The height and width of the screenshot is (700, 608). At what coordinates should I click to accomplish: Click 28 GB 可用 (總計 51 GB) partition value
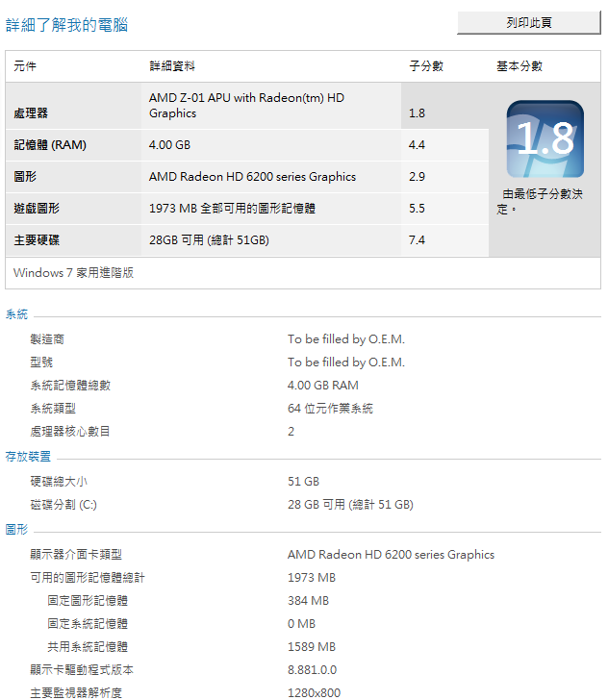pos(351,505)
